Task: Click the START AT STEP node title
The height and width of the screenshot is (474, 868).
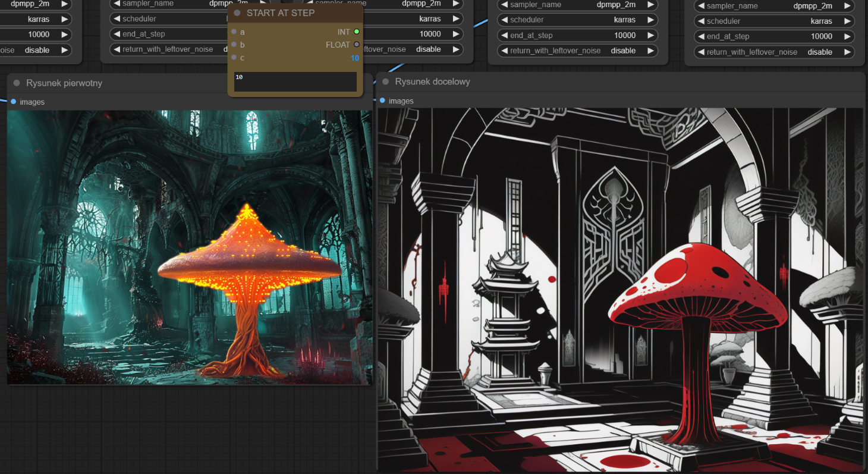Action: point(281,13)
